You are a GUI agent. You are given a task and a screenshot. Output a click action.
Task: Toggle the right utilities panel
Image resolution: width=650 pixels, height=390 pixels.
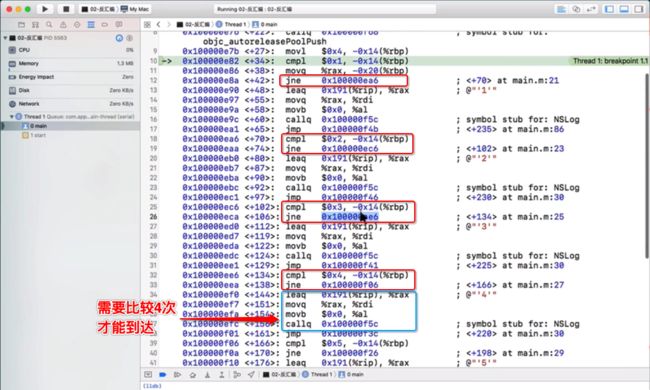pyautogui.click(x=639, y=9)
